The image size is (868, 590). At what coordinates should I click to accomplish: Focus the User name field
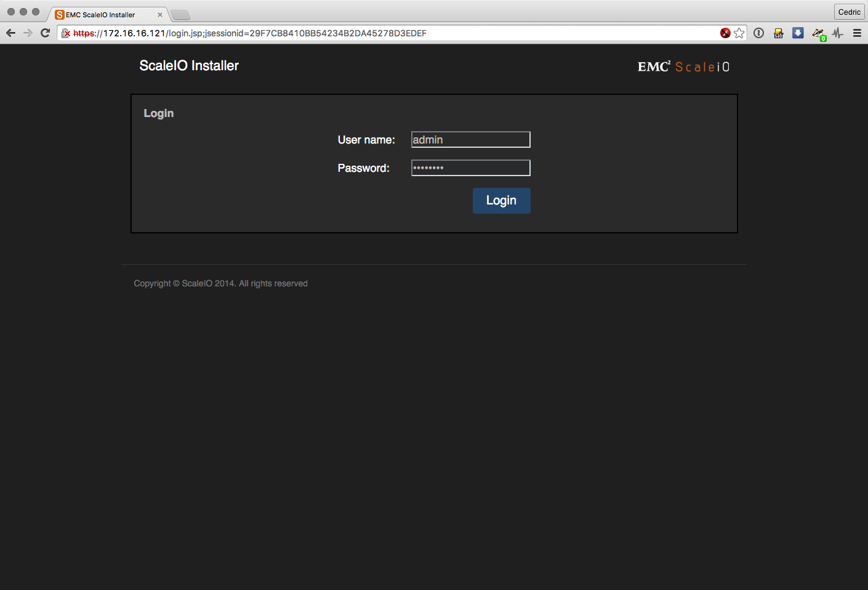(x=470, y=140)
